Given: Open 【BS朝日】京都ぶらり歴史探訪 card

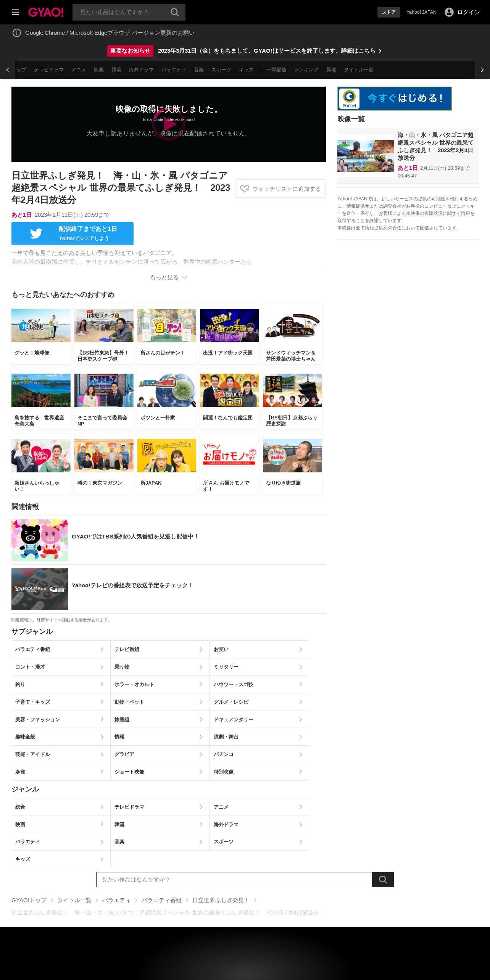Looking at the screenshot, I should coord(292,399).
